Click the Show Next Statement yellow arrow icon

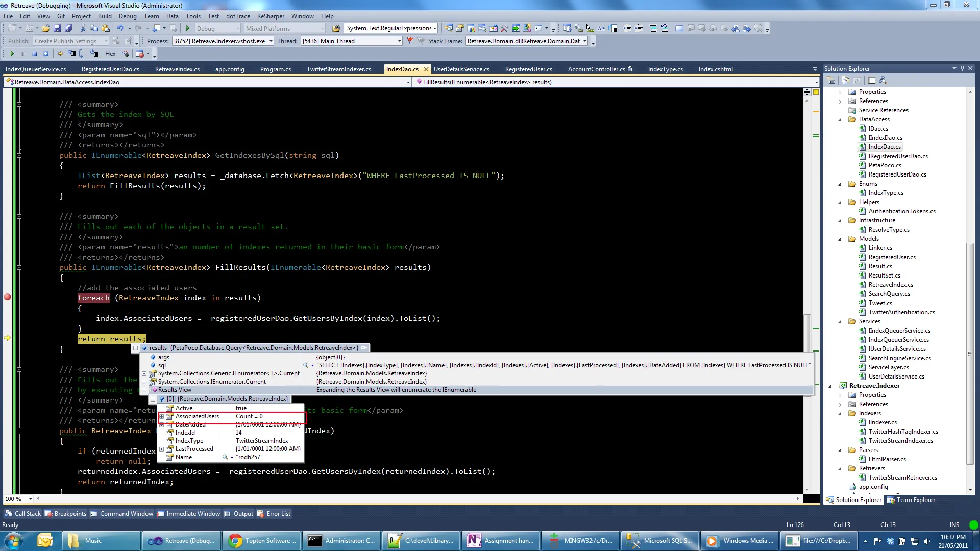(x=61, y=54)
